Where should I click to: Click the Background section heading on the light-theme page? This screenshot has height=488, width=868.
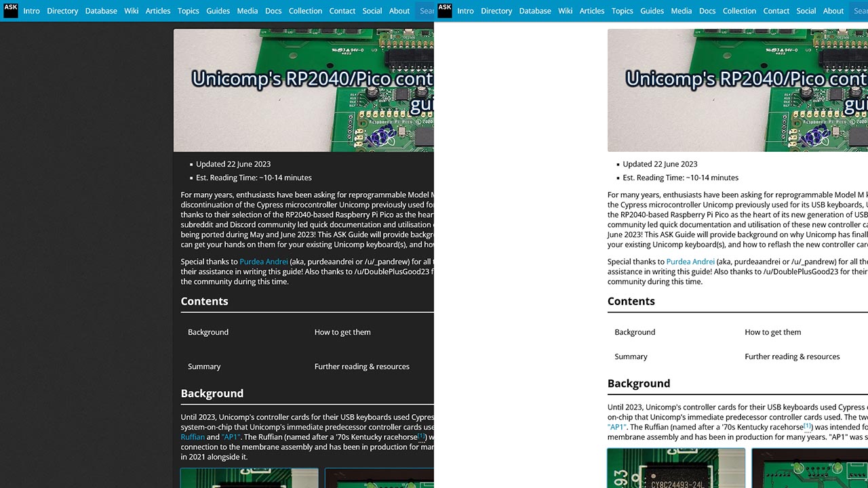639,384
